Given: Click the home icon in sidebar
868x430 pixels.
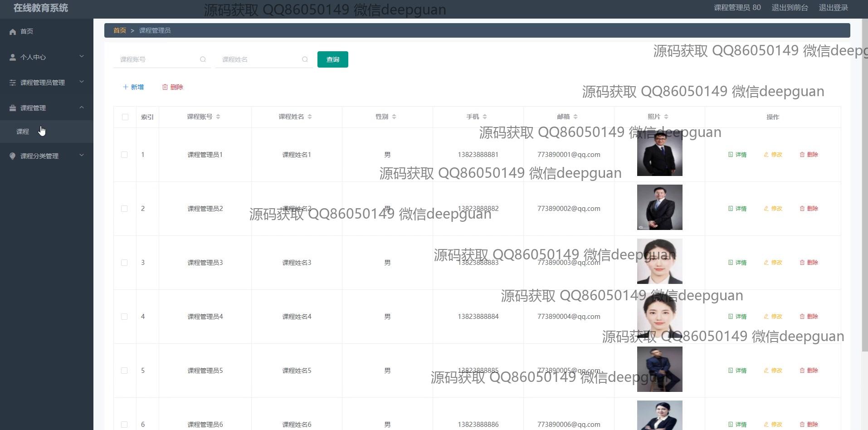Looking at the screenshot, I should click(13, 31).
